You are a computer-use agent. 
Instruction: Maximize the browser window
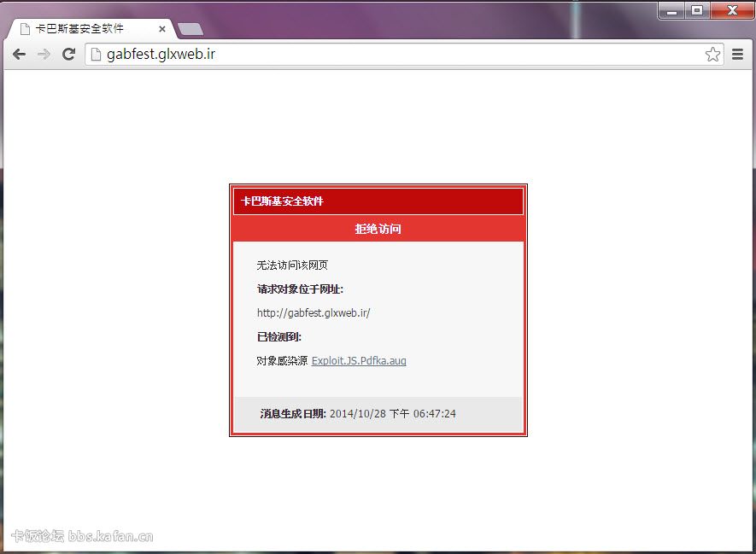point(697,10)
